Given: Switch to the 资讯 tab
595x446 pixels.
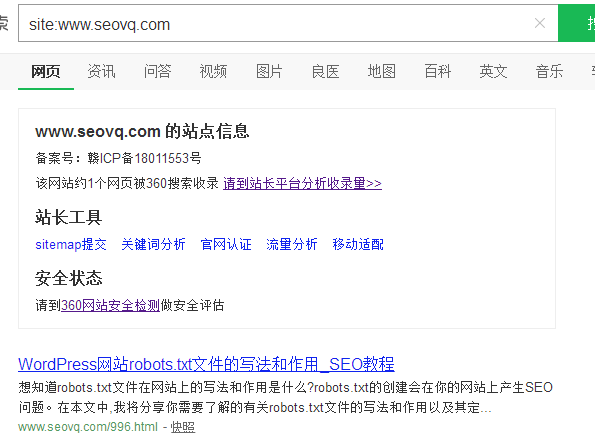Looking at the screenshot, I should pyautogui.click(x=101, y=71).
